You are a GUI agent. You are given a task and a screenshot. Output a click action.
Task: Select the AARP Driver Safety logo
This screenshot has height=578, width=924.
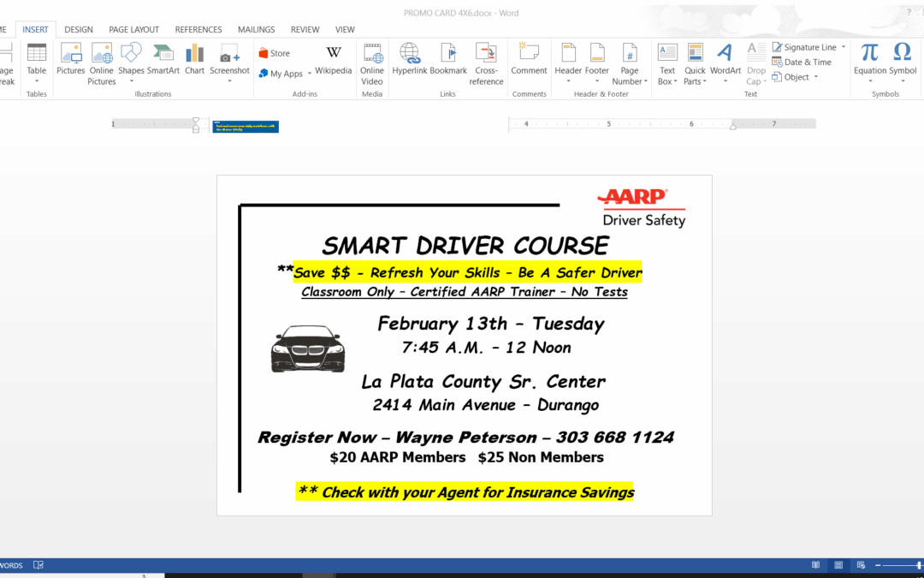coord(642,208)
